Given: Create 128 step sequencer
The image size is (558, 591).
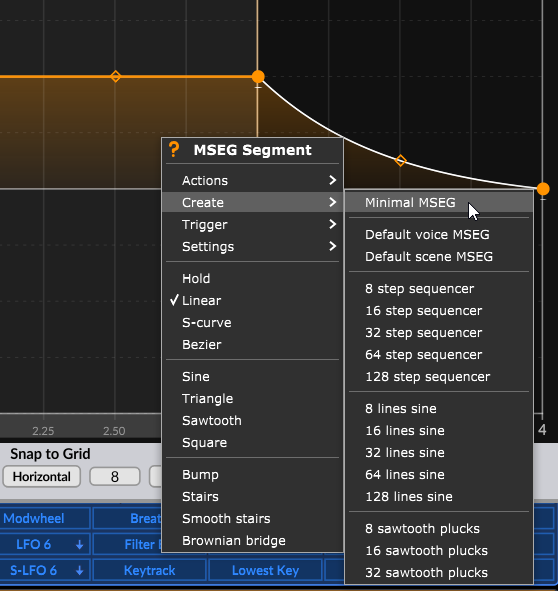Looking at the screenshot, I should pos(439,377).
